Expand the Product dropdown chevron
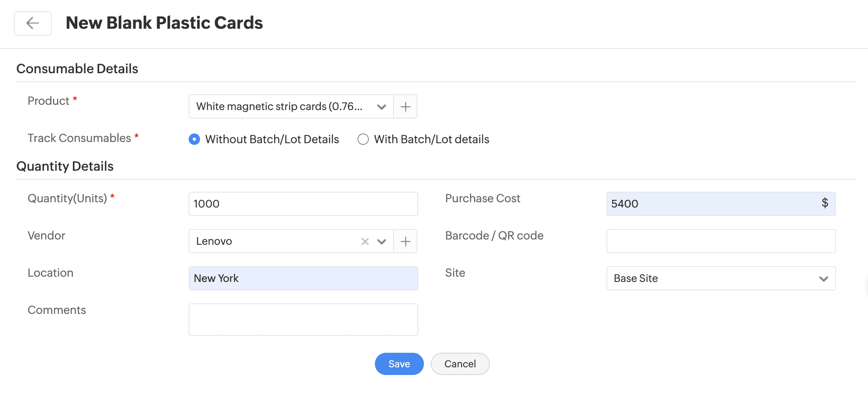Image resolution: width=868 pixels, height=411 pixels. click(381, 107)
